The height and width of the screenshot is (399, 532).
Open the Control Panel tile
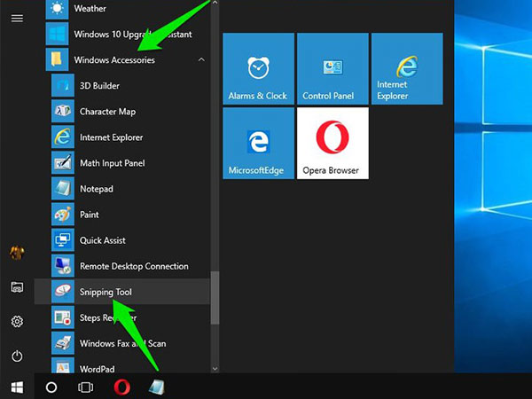(x=332, y=68)
